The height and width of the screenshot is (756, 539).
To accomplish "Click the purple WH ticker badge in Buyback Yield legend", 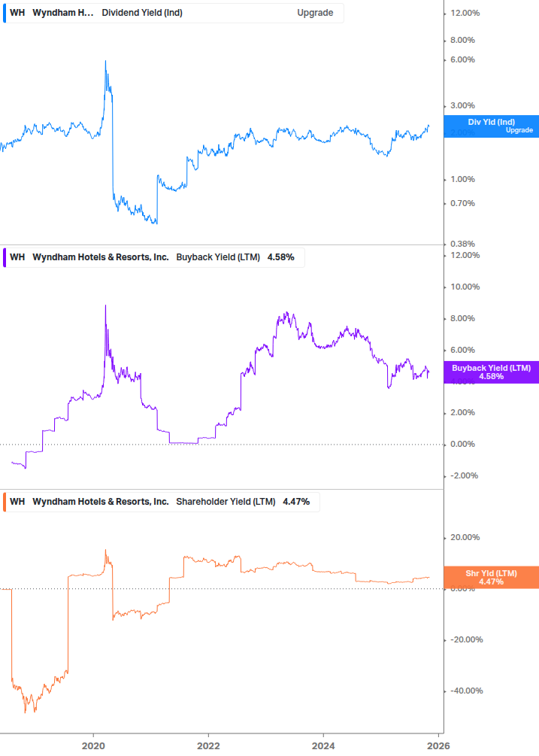I will 15,257.
